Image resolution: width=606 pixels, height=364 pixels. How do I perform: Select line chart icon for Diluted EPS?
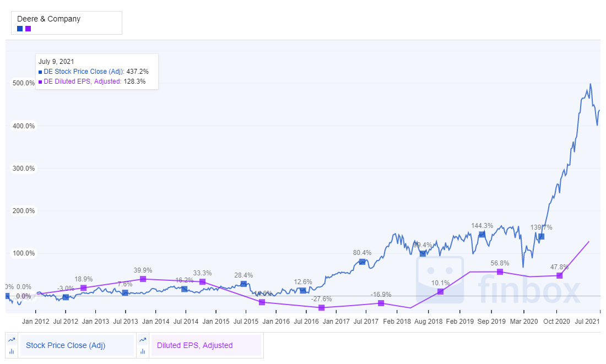143,340
